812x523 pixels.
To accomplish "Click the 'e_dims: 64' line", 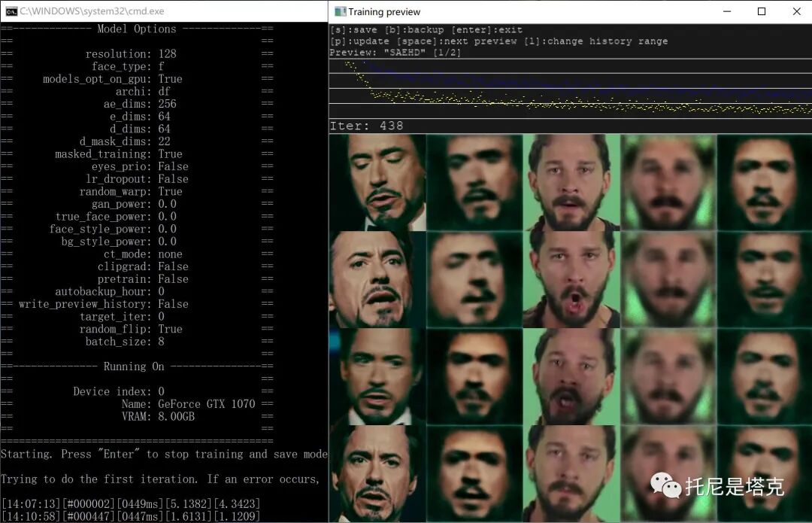I will pyautogui.click(x=140, y=116).
